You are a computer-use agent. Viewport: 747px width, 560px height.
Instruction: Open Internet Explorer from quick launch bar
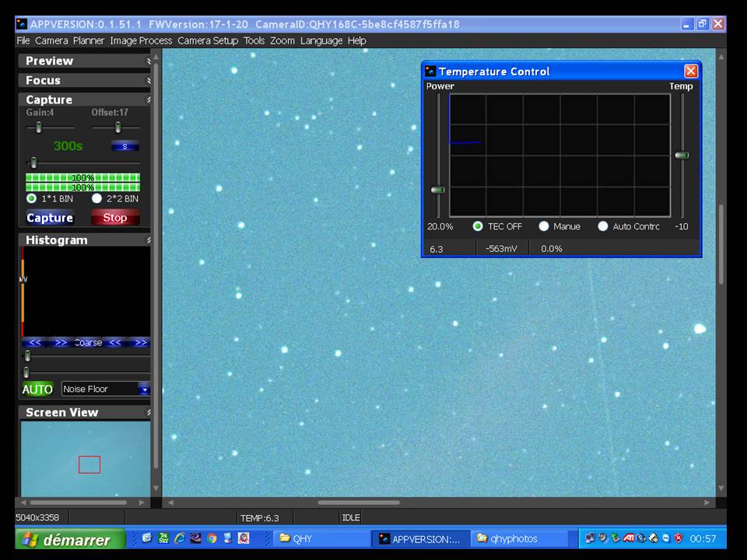180,538
